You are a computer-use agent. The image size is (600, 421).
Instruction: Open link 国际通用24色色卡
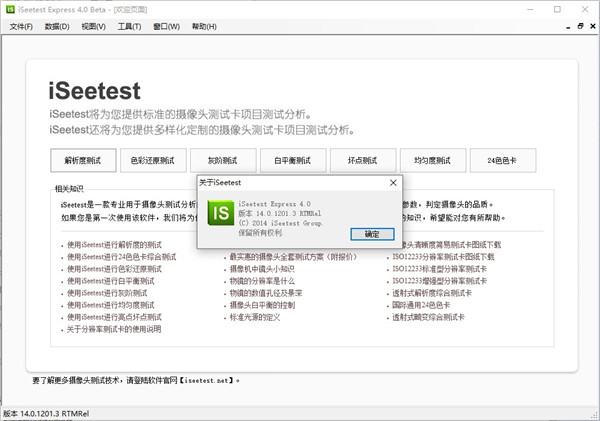click(x=421, y=305)
